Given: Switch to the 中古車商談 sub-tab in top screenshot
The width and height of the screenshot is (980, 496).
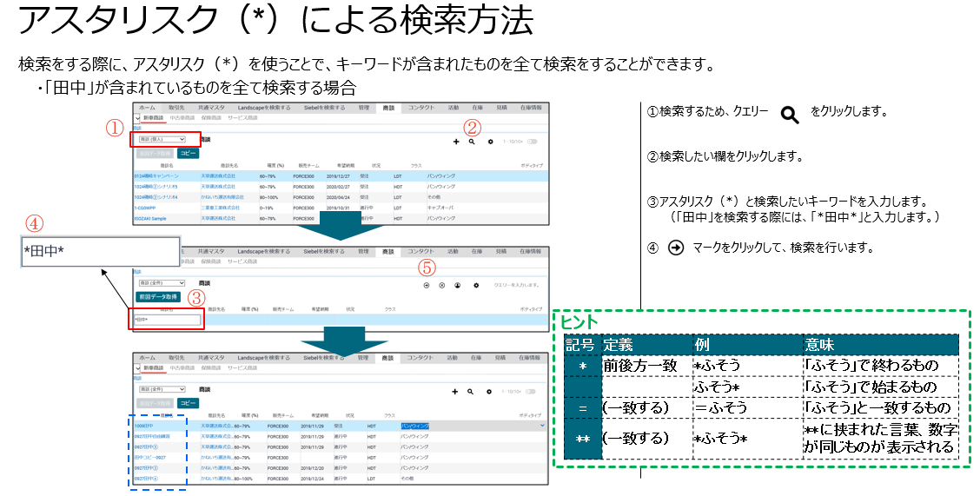Looking at the screenshot, I should tap(182, 117).
